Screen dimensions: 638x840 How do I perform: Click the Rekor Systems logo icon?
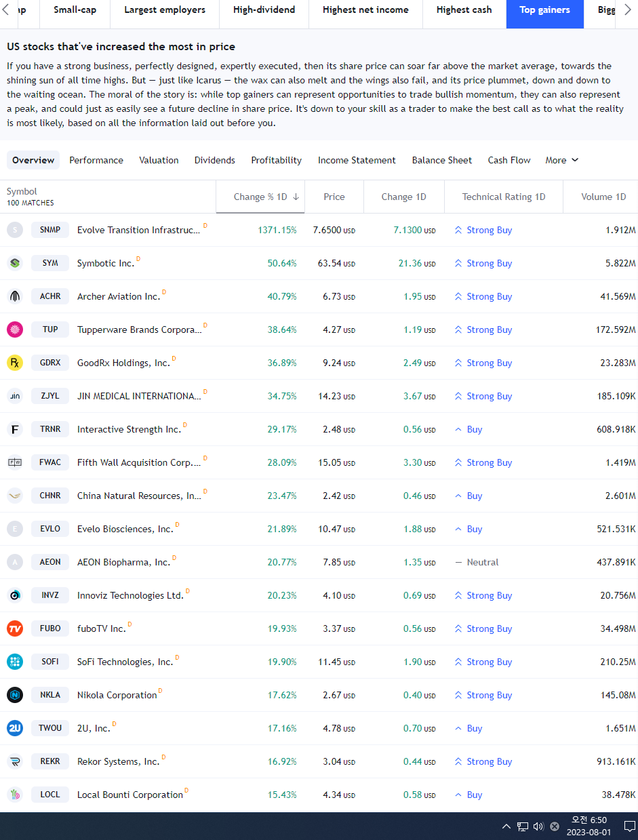point(15,761)
